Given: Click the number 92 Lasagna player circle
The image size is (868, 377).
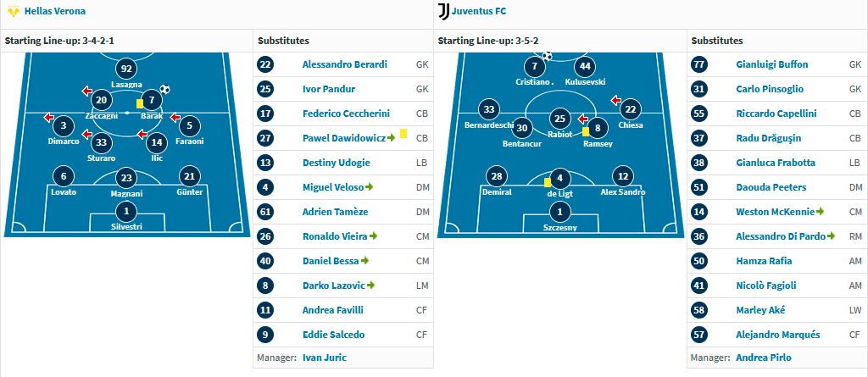Looking at the screenshot, I should tap(127, 69).
